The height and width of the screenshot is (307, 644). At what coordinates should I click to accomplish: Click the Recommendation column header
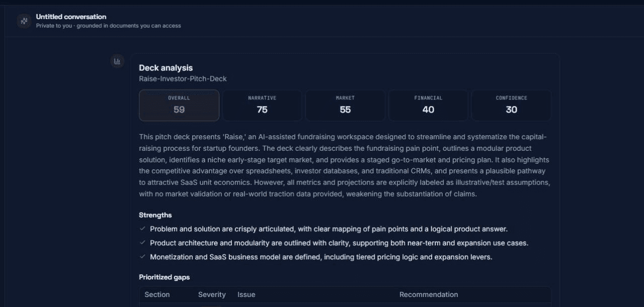pyautogui.click(x=429, y=294)
